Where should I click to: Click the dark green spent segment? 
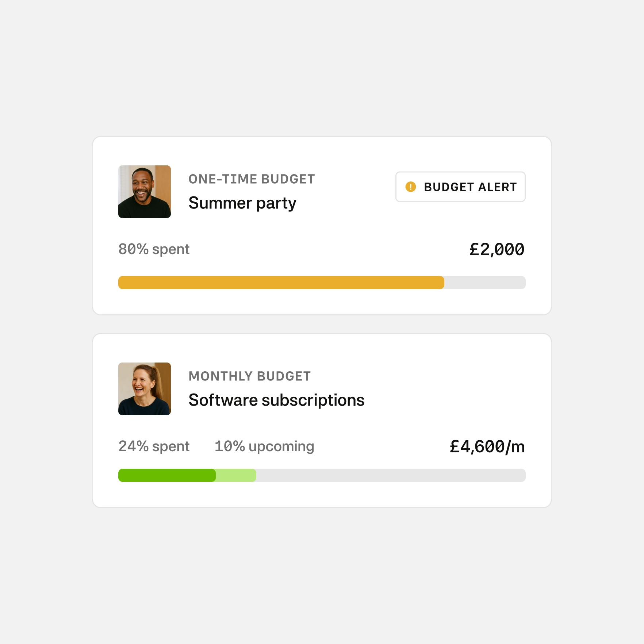167,475
